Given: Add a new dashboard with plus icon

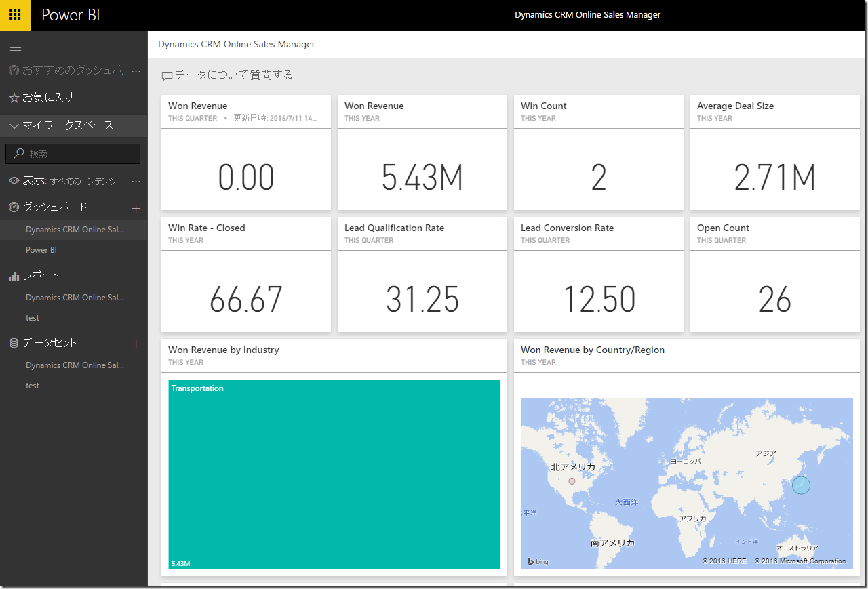Looking at the screenshot, I should [x=136, y=209].
